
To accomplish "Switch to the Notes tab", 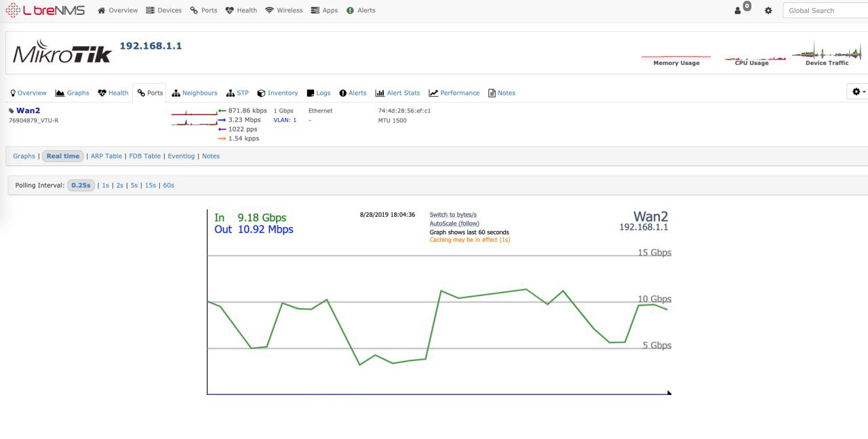I will (502, 93).
